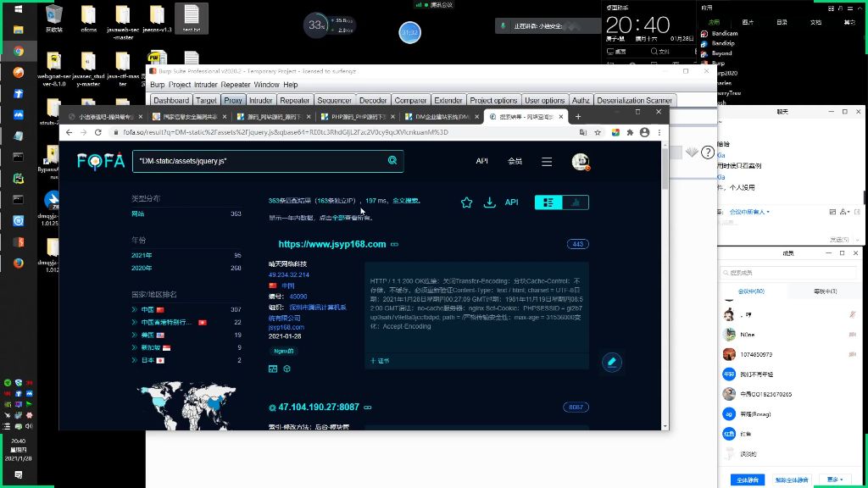Open Chrome extensions puzzle icon

click(x=630, y=132)
